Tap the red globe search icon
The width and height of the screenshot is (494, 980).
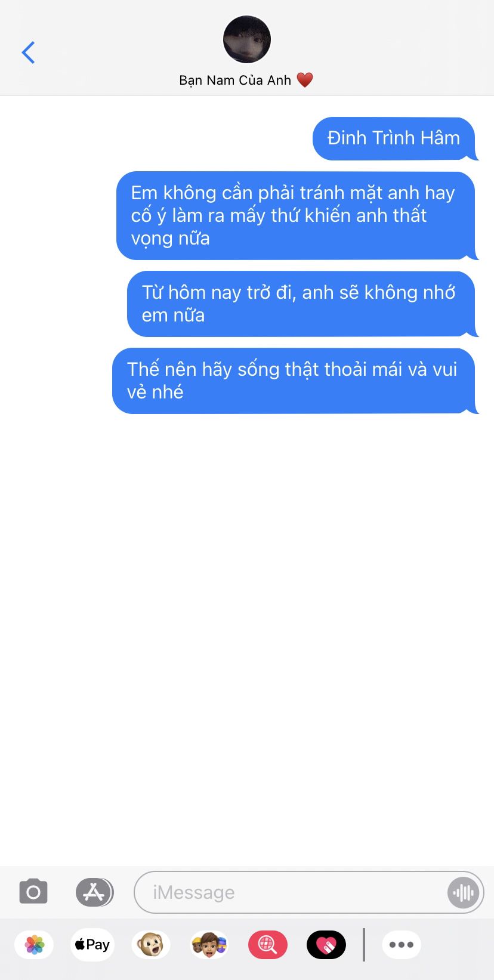[x=267, y=945]
